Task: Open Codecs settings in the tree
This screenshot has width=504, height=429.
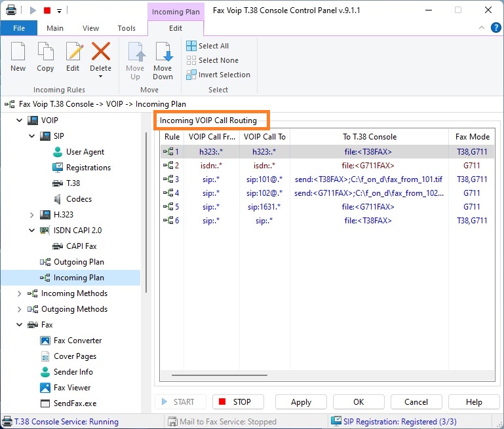Action: pos(72,199)
